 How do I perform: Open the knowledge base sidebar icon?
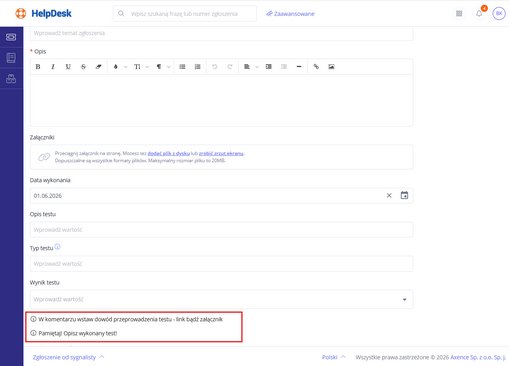tap(11, 58)
